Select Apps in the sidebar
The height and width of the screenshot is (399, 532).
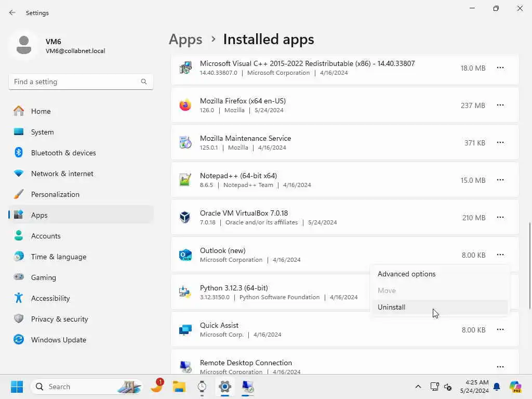(x=81, y=215)
